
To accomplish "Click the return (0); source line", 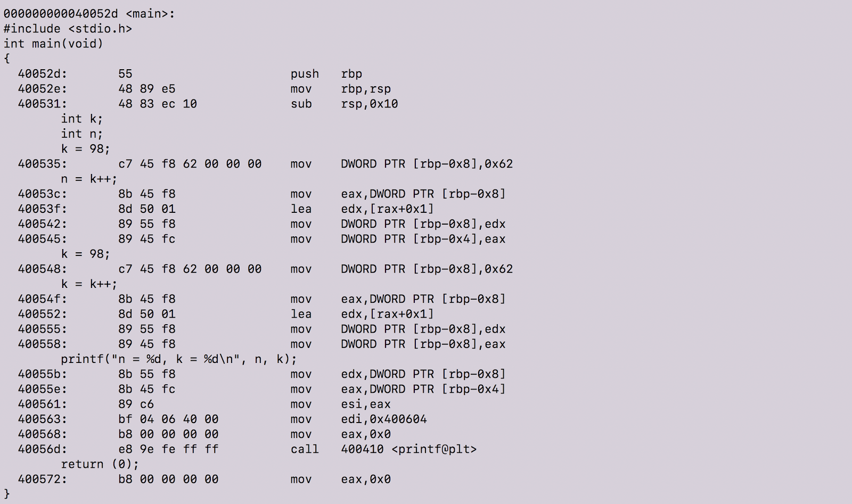I will [100, 464].
